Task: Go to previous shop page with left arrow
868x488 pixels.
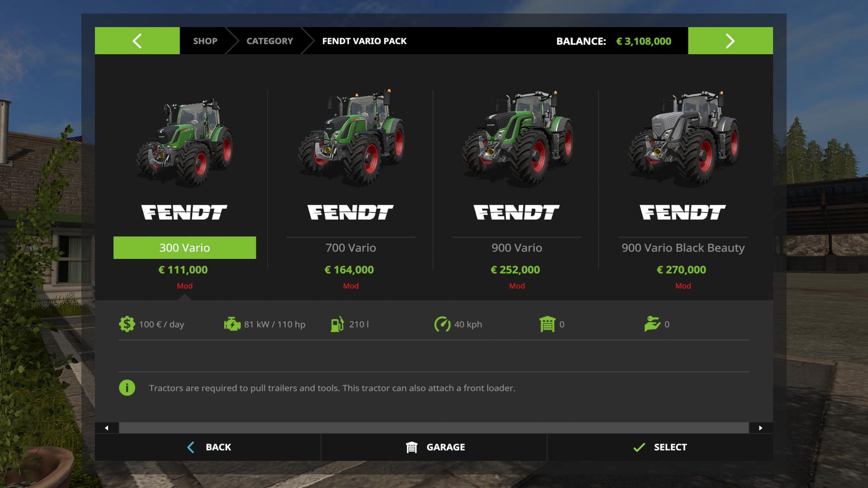Action: (137, 41)
